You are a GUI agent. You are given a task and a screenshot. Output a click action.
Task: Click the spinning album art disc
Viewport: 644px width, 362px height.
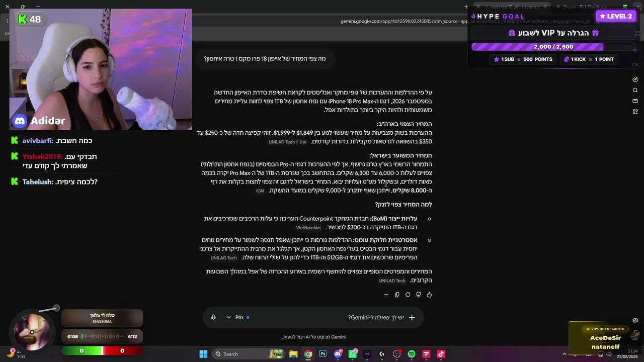(x=32, y=331)
